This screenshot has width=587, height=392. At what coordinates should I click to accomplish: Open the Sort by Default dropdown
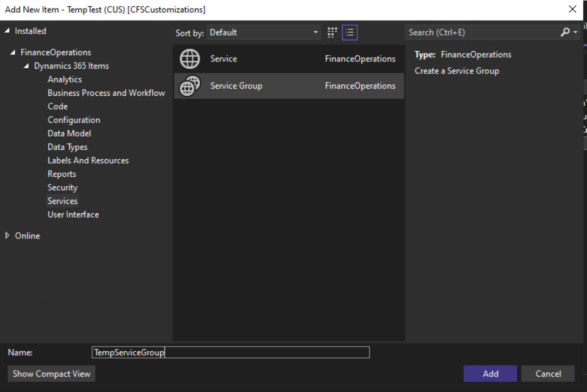pyautogui.click(x=264, y=32)
